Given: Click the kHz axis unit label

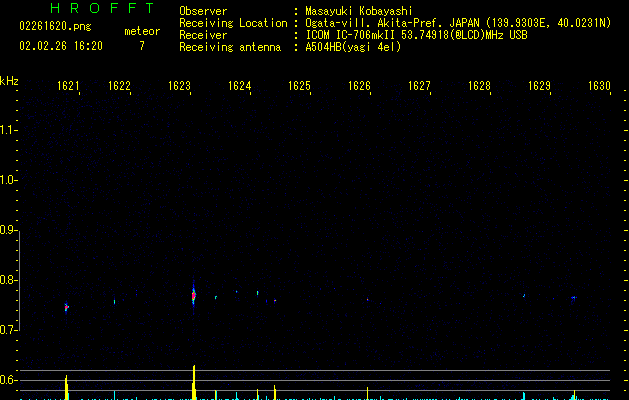Looking at the screenshot, I should point(9,81).
